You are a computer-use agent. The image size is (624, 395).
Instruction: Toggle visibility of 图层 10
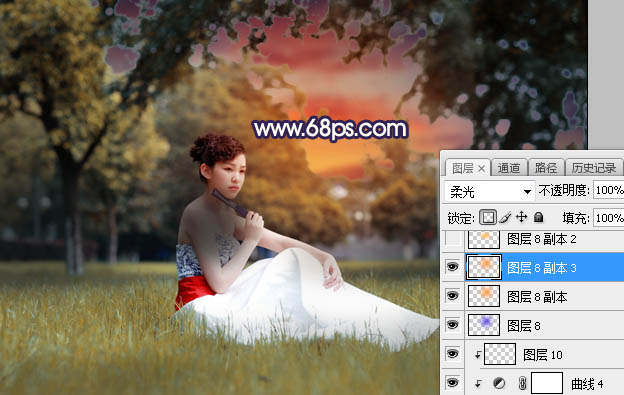click(x=452, y=354)
